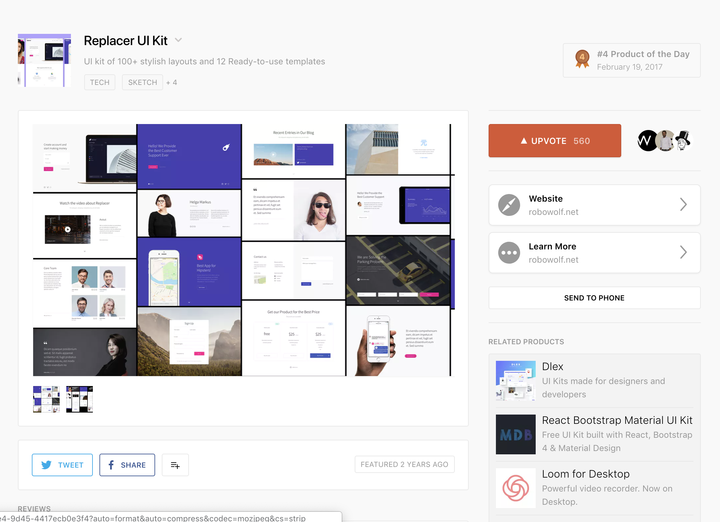Click the FEATURED 2 YEARS AGO label
The height and width of the screenshot is (522, 720).
(x=405, y=464)
